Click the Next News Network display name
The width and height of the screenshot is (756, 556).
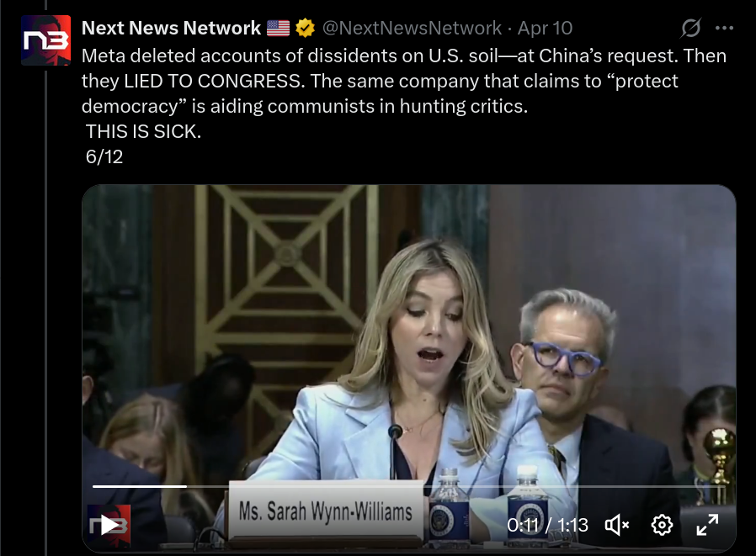[x=171, y=28]
